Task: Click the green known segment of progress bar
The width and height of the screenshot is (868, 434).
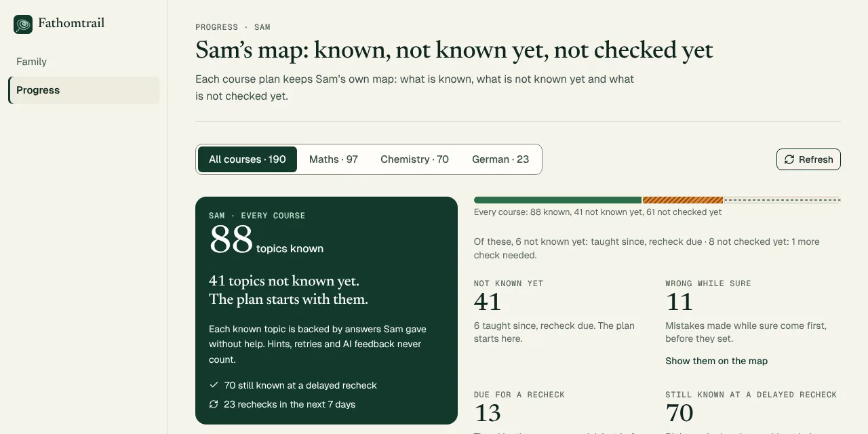Action: pyautogui.click(x=558, y=200)
